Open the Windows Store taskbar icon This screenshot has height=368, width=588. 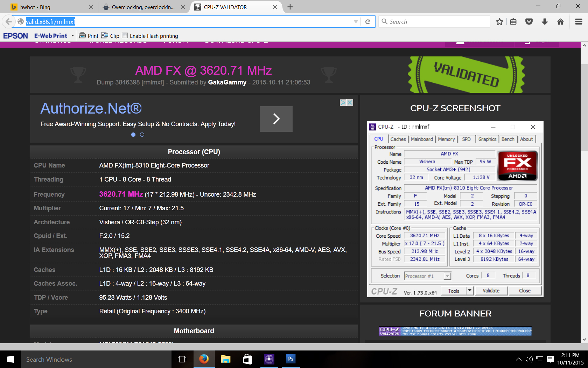point(247,359)
